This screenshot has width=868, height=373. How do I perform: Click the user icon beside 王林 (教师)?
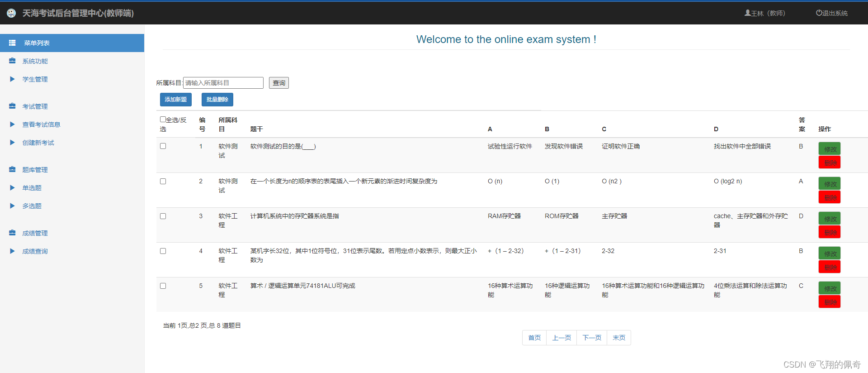point(747,13)
